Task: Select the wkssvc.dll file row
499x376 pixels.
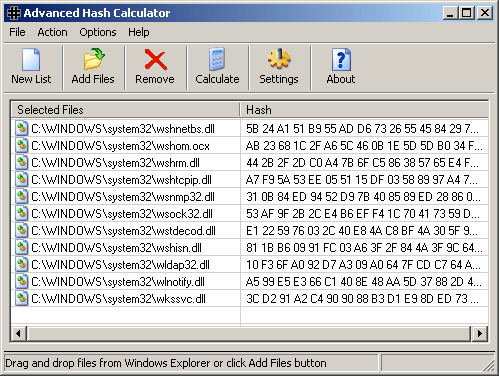Action: tap(250, 299)
